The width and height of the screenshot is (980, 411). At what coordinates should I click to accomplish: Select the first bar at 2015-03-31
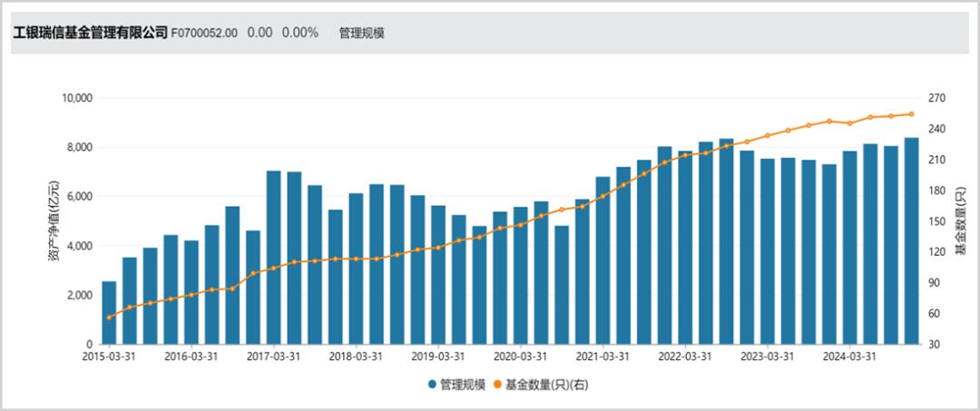(109, 313)
